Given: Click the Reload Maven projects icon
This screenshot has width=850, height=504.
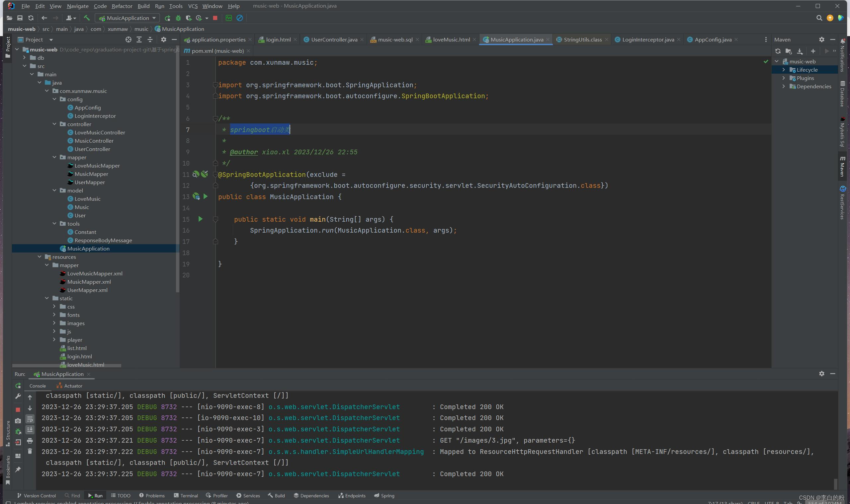Looking at the screenshot, I should 778,51.
